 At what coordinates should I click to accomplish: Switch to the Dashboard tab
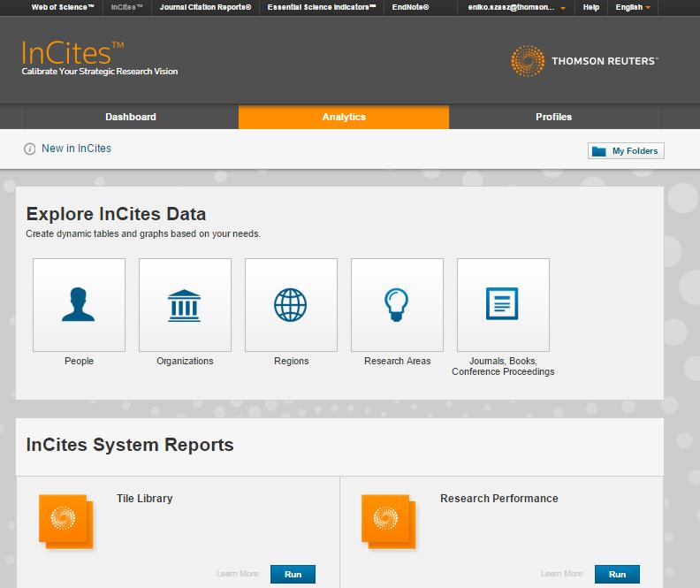click(130, 117)
